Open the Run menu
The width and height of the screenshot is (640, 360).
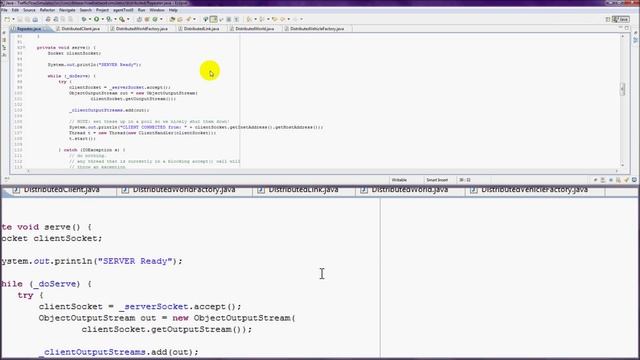point(141,10)
